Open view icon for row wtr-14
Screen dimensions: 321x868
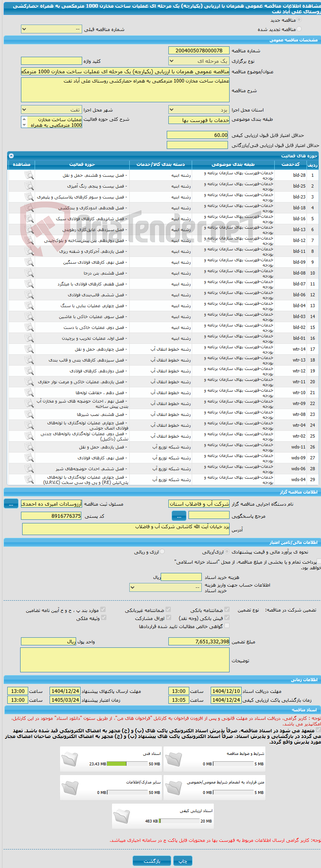tap(29, 349)
